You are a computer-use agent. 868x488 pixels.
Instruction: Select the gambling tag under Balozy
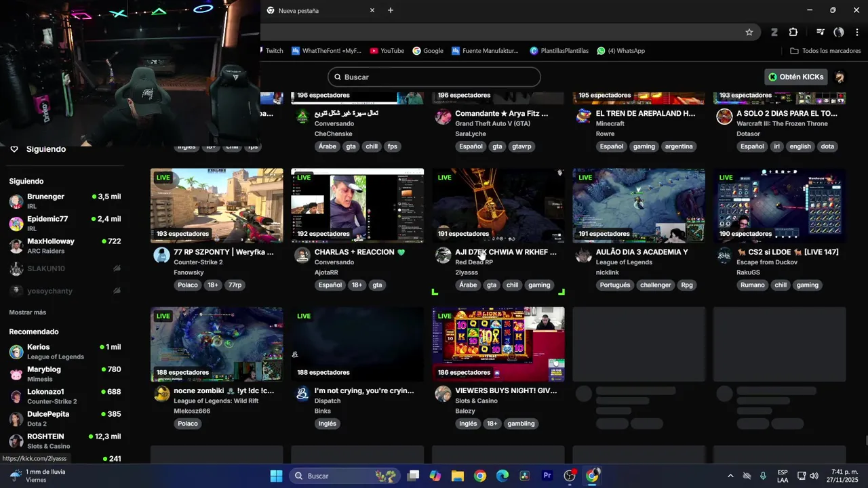tap(521, 424)
